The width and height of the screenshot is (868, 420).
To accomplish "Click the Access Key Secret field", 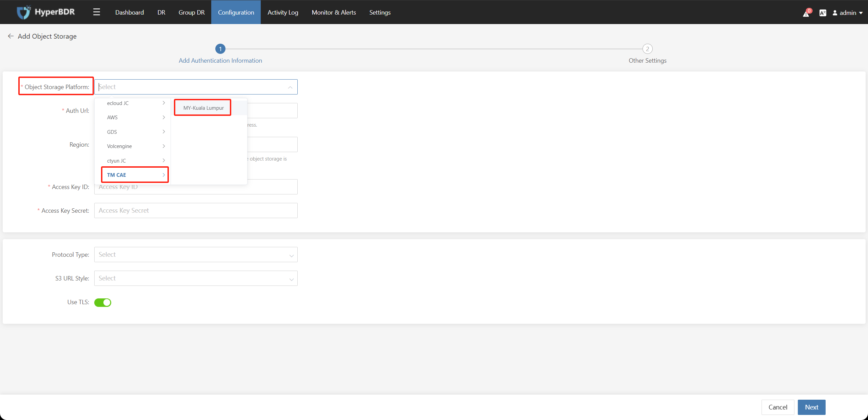I will pos(196,210).
